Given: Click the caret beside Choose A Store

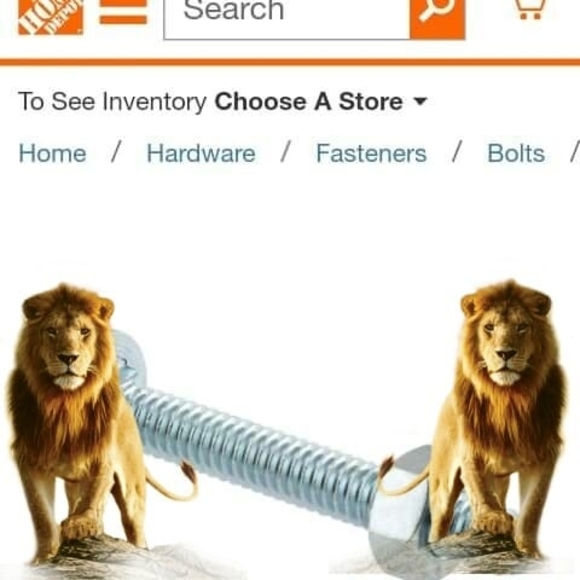Looking at the screenshot, I should click(x=421, y=101).
